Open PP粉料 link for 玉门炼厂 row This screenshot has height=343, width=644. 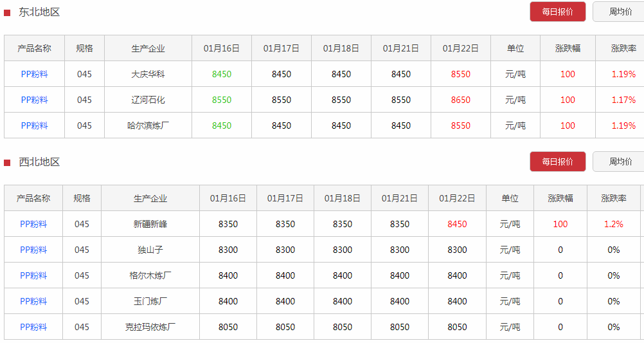click(33, 301)
